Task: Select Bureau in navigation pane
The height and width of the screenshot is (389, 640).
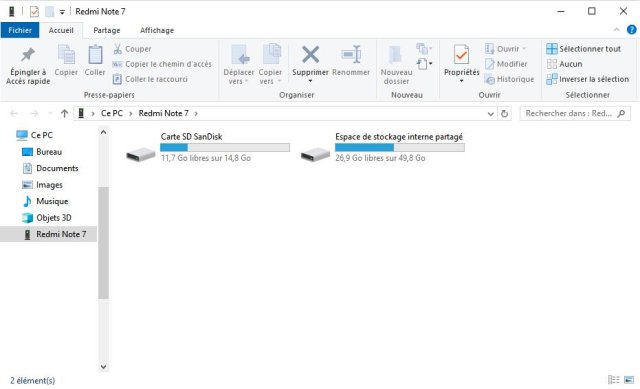Action: click(42, 152)
